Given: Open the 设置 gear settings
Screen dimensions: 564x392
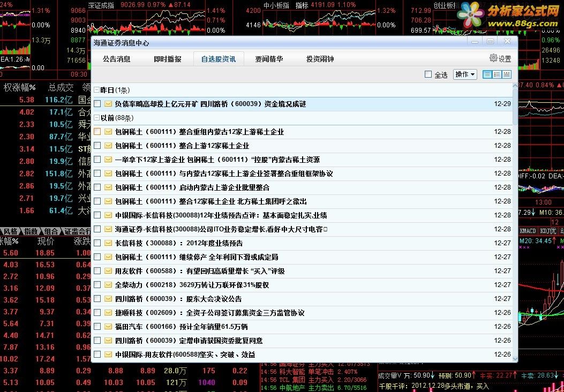Looking at the screenshot, I should coord(500,58).
